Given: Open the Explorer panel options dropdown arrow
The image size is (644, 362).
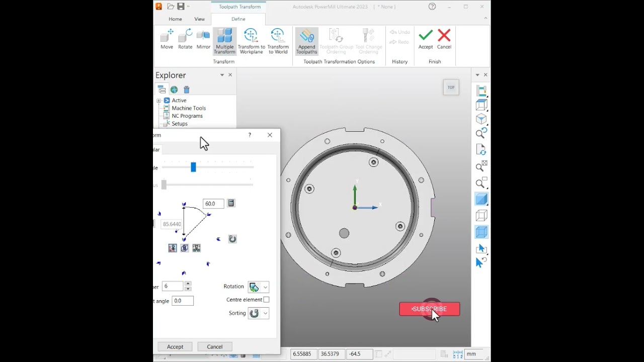Looking at the screenshot, I should (222, 75).
